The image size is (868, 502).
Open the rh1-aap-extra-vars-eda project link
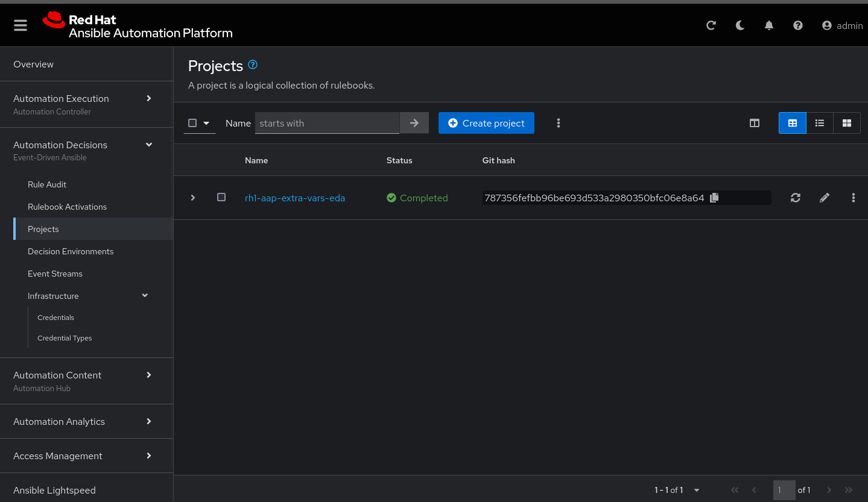pos(295,198)
